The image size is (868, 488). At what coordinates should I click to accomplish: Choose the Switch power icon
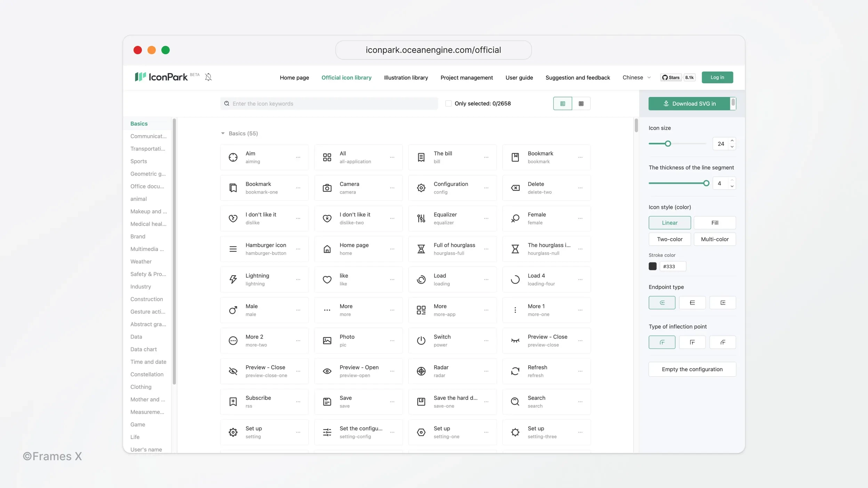(x=421, y=341)
